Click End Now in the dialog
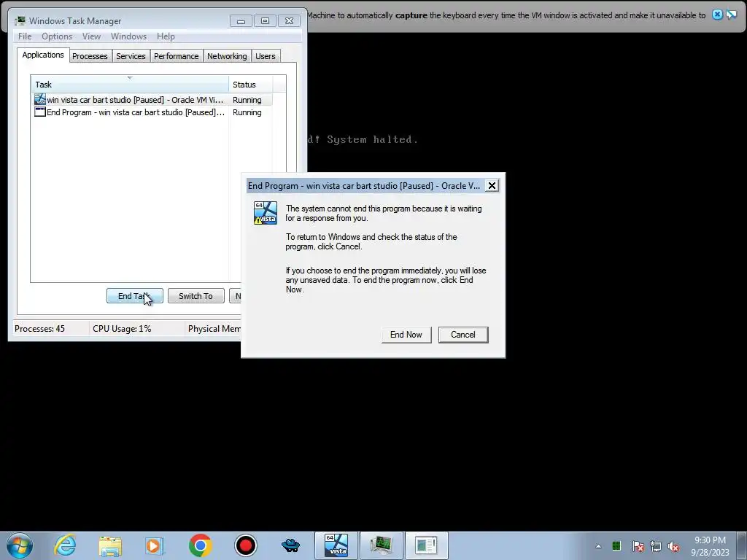747x560 pixels. (406, 334)
